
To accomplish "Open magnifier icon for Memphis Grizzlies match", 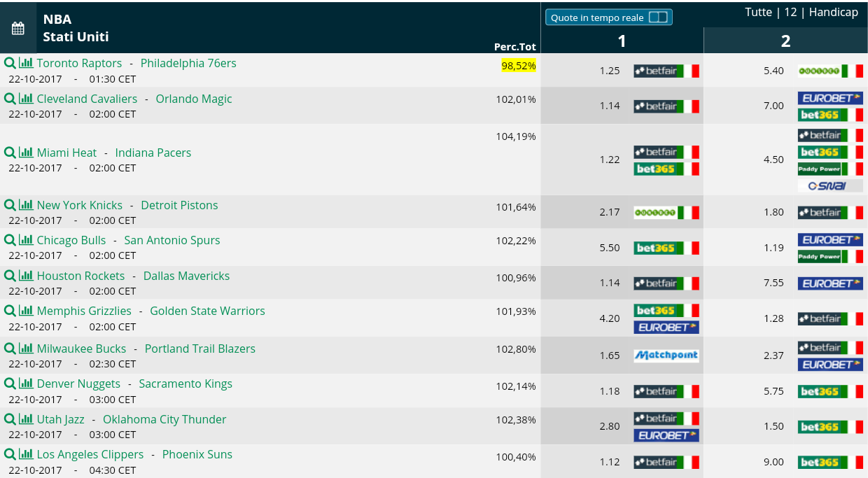I will (10, 311).
